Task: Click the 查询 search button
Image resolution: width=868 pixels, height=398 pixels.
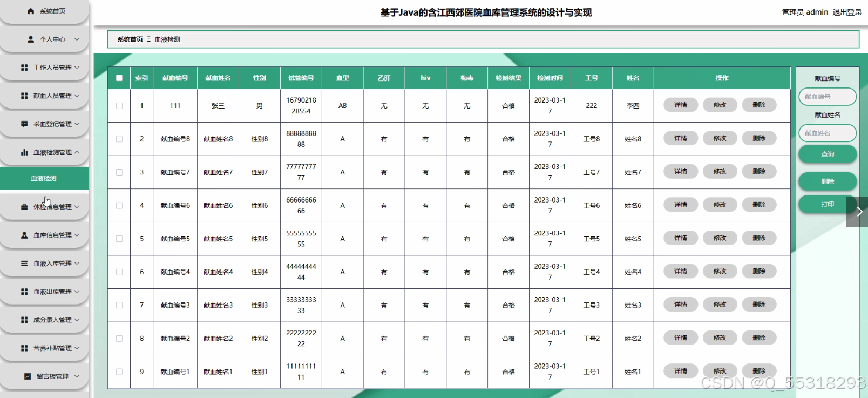Action: pyautogui.click(x=828, y=154)
